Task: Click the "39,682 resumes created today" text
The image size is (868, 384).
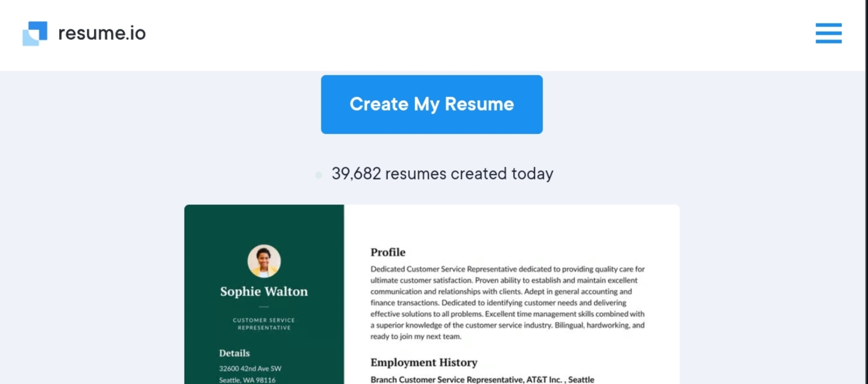Action: [442, 174]
